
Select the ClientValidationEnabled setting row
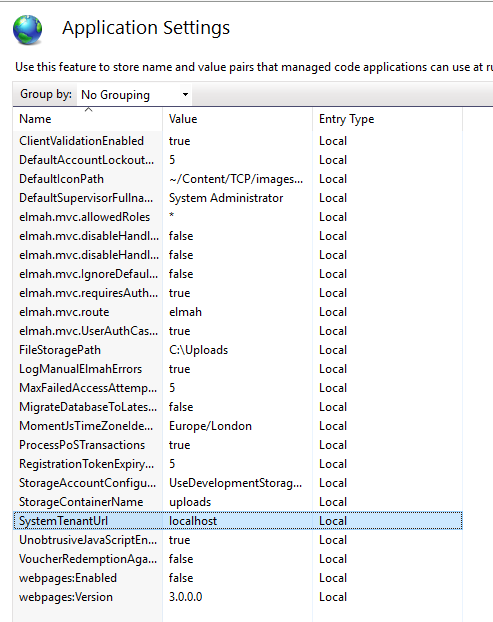pos(238,141)
